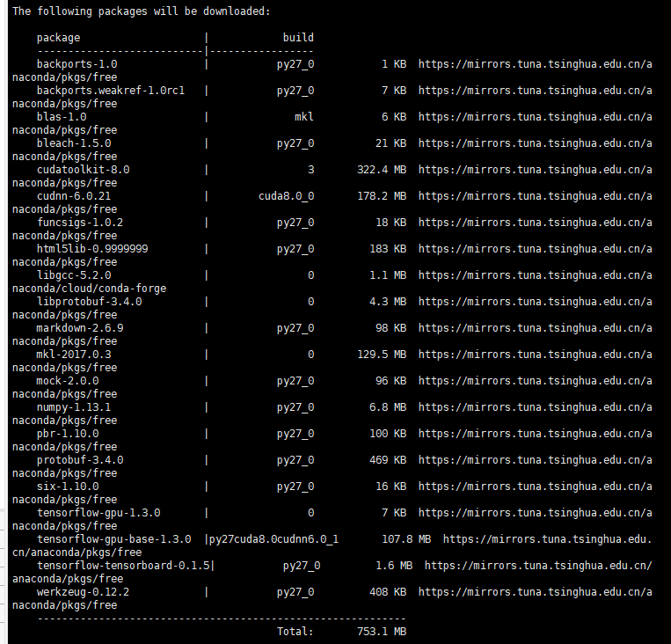The height and width of the screenshot is (644, 671).
Task: Select the cuda8.0_0 build string
Action: pyautogui.click(x=287, y=196)
